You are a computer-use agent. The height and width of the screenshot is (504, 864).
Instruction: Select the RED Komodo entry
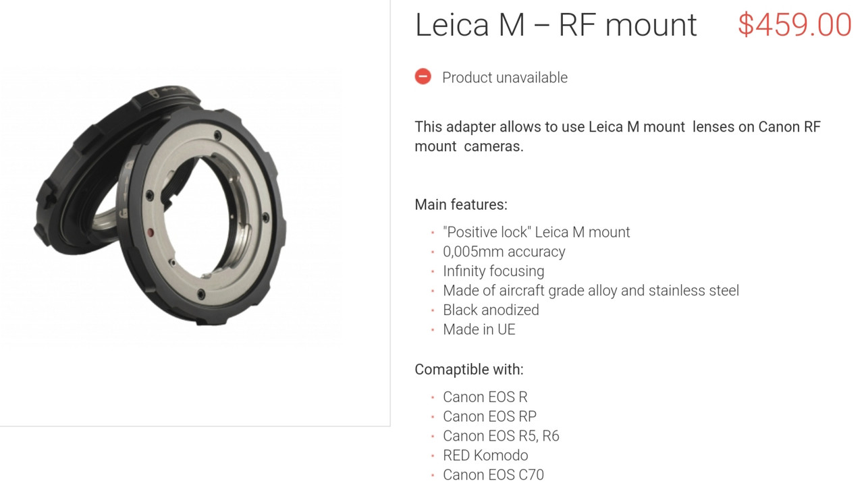pyautogui.click(x=485, y=456)
